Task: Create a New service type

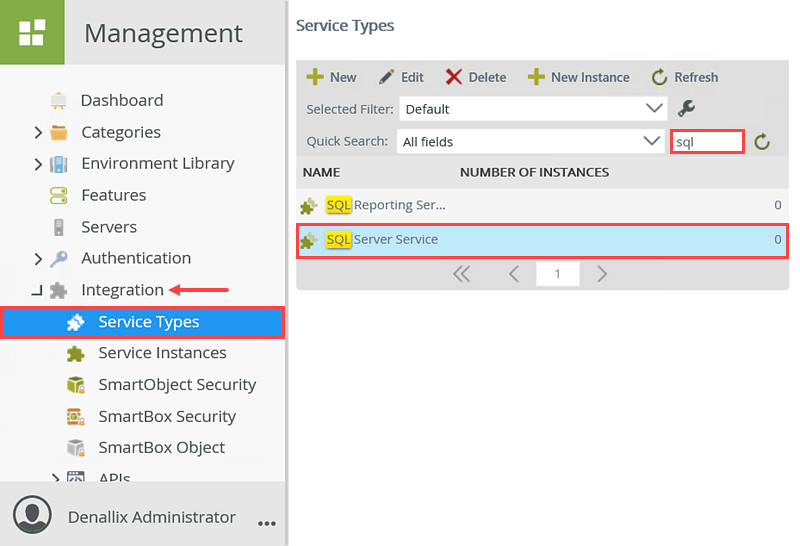Action: click(x=331, y=77)
